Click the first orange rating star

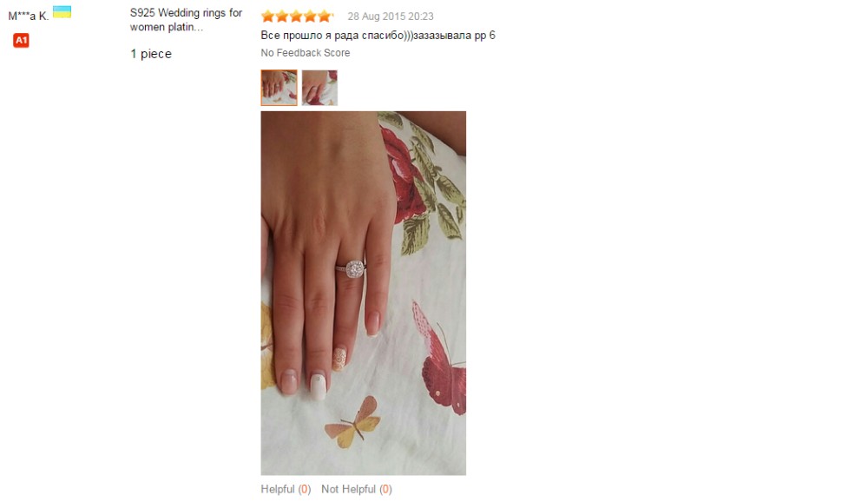(x=268, y=17)
